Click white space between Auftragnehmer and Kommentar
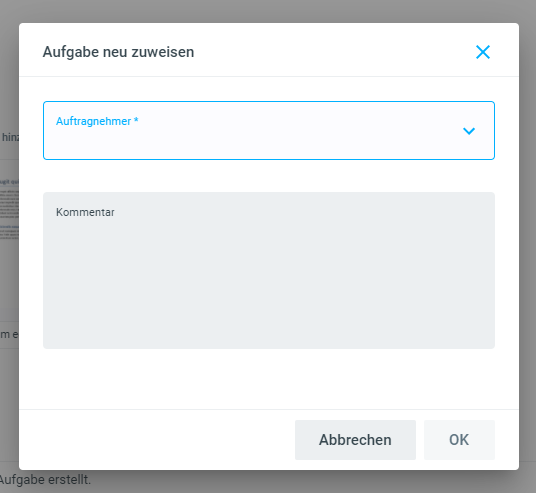Screen dimensions: 536x493 point(269,176)
